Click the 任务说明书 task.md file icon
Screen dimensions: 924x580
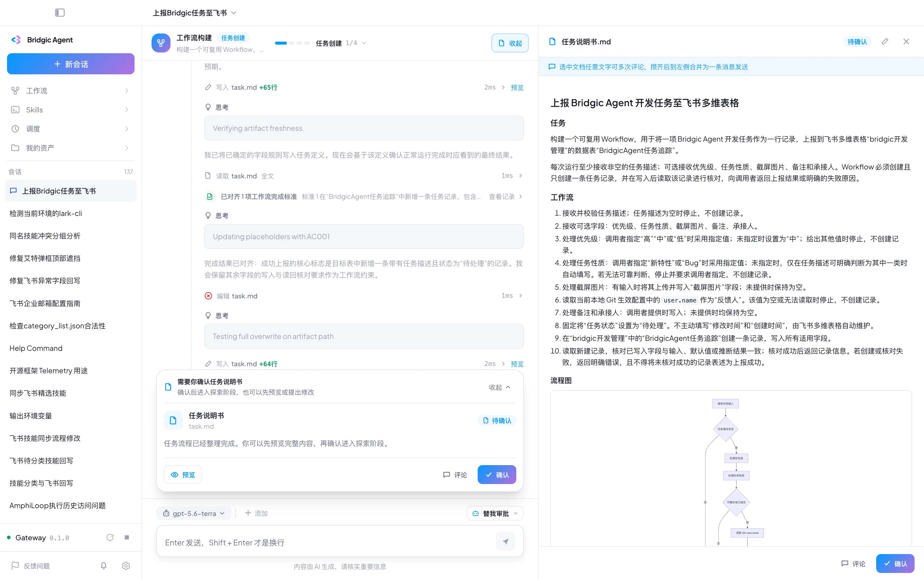[173, 421]
